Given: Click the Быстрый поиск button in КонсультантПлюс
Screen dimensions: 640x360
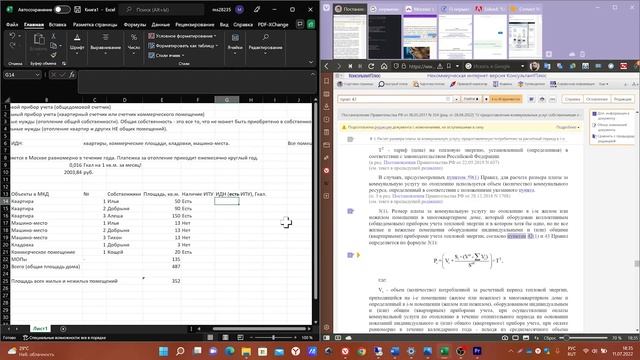Looking at the screenshot, I should coord(393,84).
